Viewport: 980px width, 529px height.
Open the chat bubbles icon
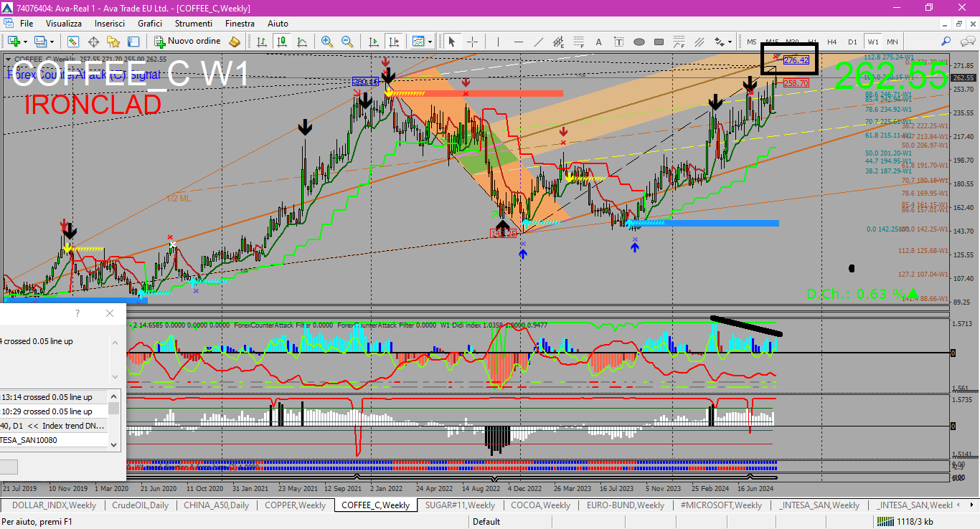(x=966, y=42)
